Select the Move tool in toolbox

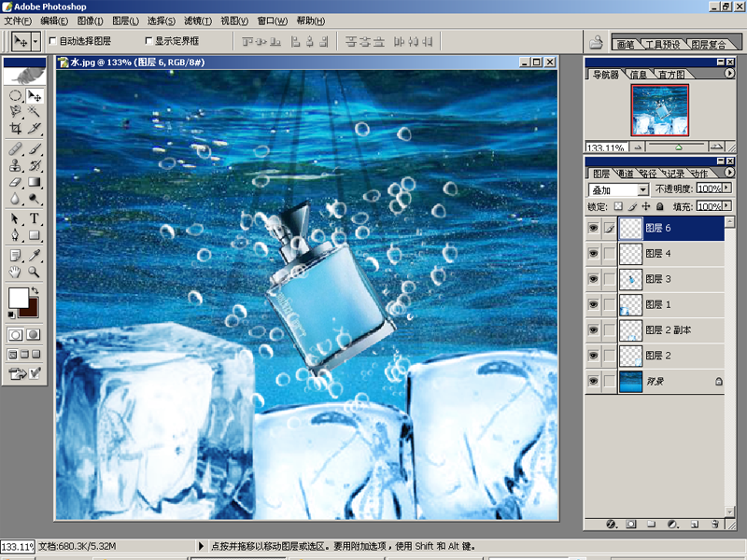35,96
